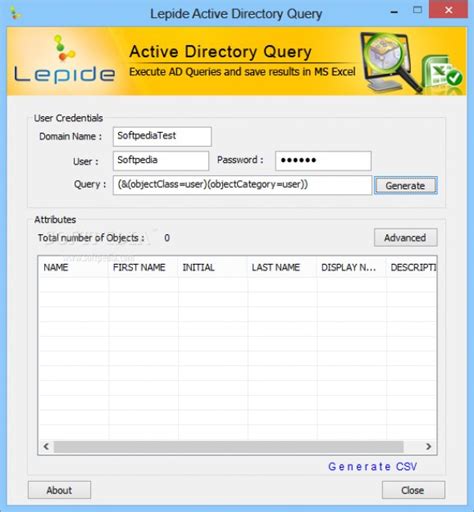Focus the User field containing Softpedia
Screen dimensions: 474x512
(161, 161)
